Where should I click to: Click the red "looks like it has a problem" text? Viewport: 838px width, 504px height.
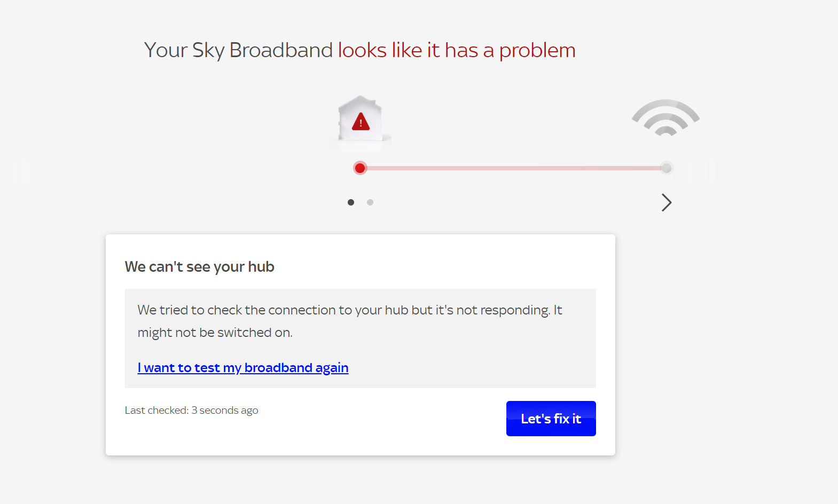tap(457, 50)
